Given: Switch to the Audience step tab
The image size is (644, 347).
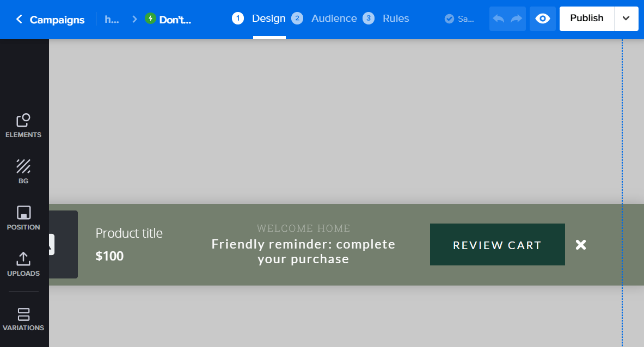Looking at the screenshot, I should (x=334, y=18).
